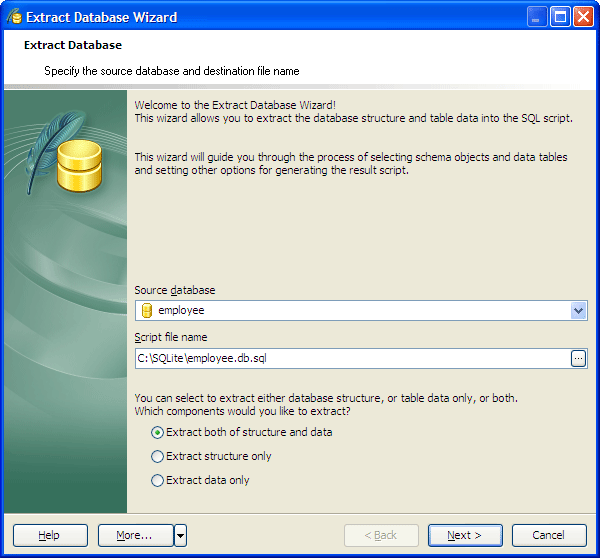This screenshot has height=558, width=600.
Task: Close the Extract Database Wizard window
Action: pyautogui.click(x=583, y=17)
